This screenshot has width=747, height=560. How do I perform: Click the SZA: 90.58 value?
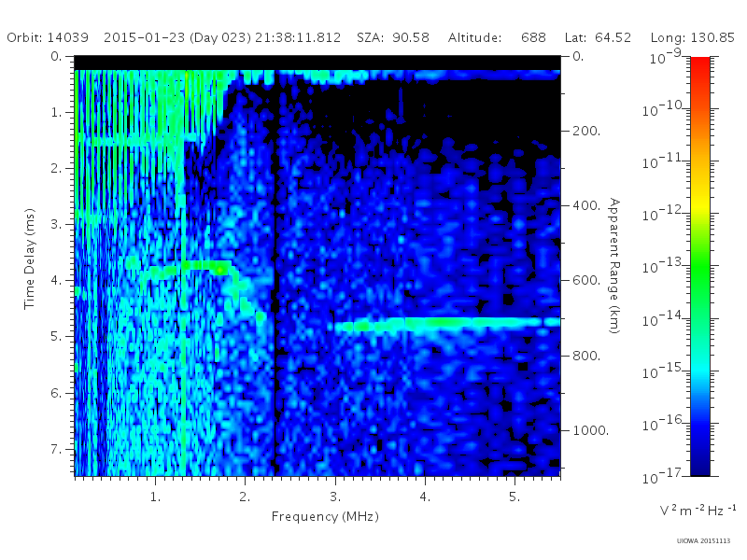(x=393, y=37)
